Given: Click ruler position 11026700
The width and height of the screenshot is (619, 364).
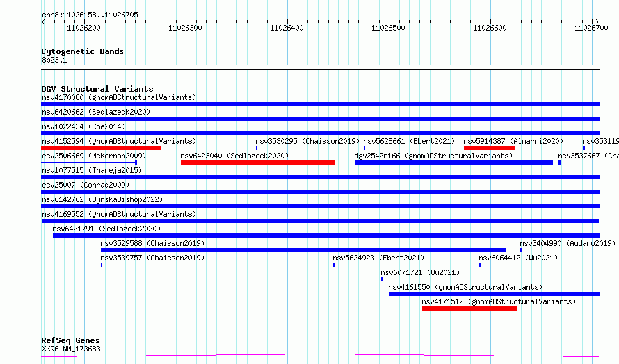Looking at the screenshot, I should point(591,28).
